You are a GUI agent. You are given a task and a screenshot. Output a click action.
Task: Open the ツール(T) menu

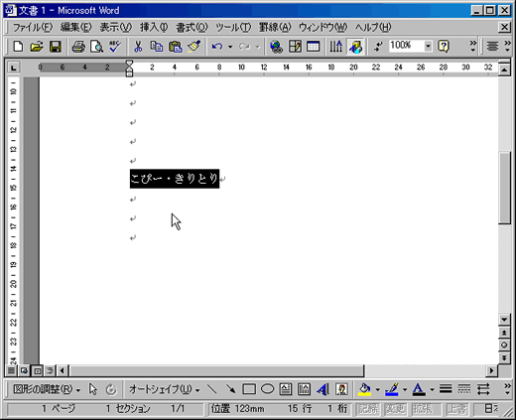pos(233,27)
